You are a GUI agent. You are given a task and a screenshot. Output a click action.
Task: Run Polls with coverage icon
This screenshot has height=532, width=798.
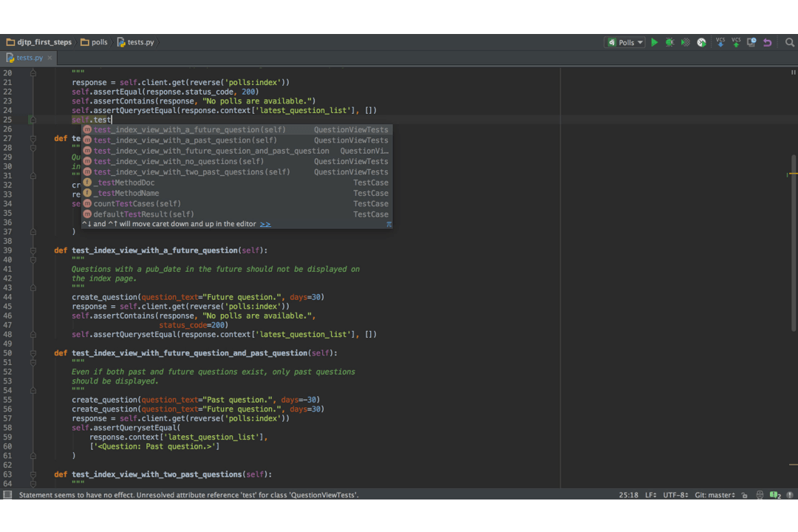(x=686, y=43)
